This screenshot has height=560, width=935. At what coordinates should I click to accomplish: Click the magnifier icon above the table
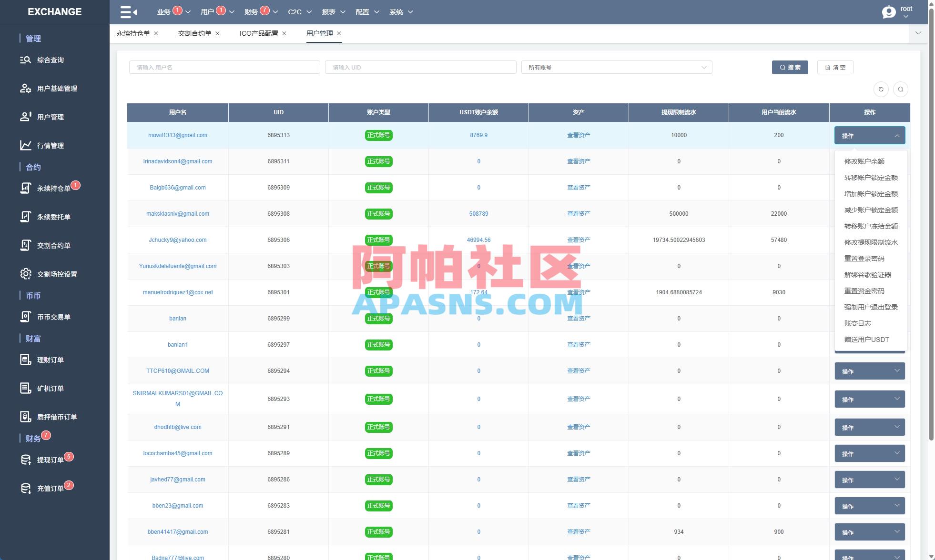click(x=900, y=89)
